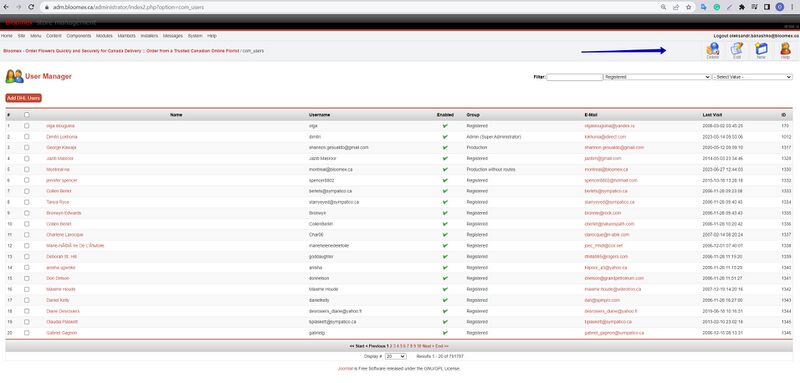This screenshot has width=800, height=383.
Task: Click the 'Admin (Super Administrator)' group cell
Action: click(493, 137)
